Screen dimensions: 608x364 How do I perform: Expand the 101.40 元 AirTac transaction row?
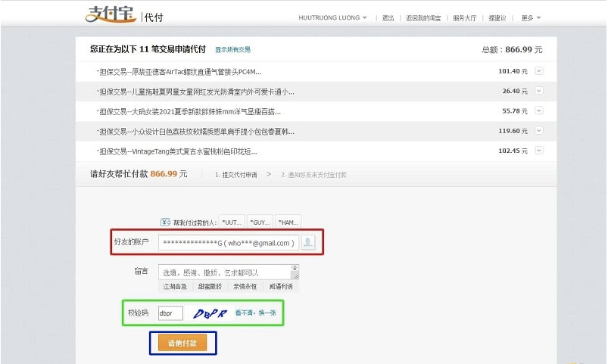(539, 71)
